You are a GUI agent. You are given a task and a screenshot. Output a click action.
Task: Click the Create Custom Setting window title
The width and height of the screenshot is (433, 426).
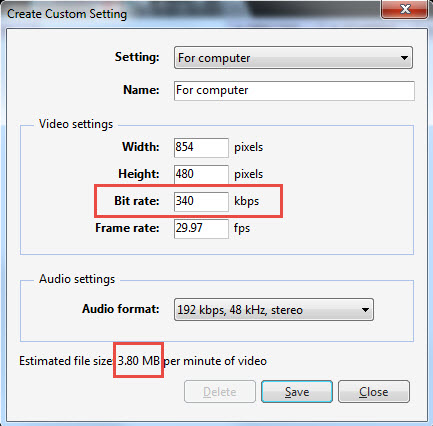coord(67,14)
